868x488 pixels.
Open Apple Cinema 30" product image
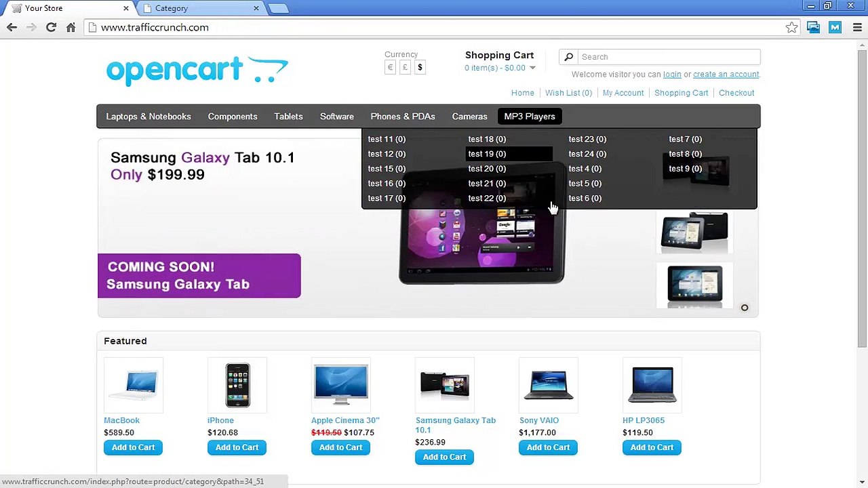341,385
